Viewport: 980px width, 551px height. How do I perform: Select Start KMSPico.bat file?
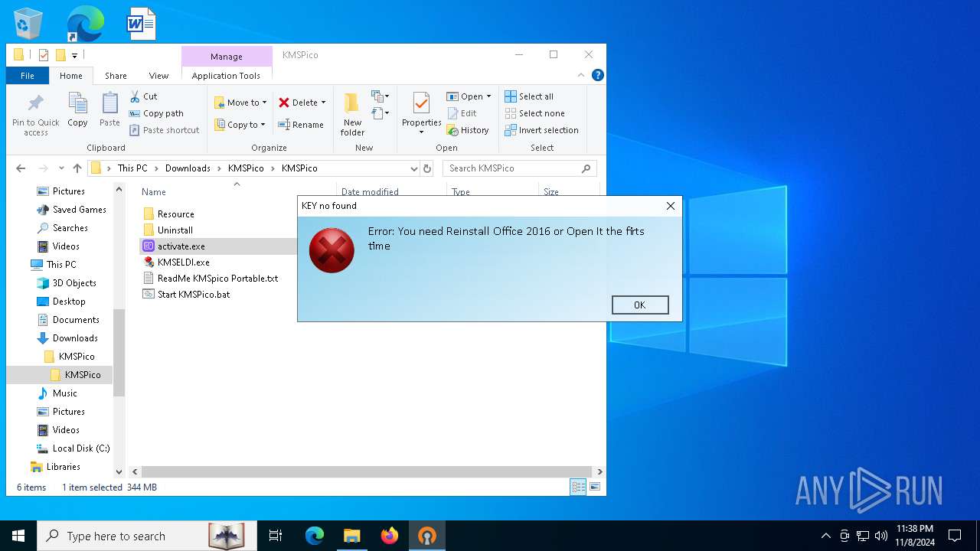point(193,295)
